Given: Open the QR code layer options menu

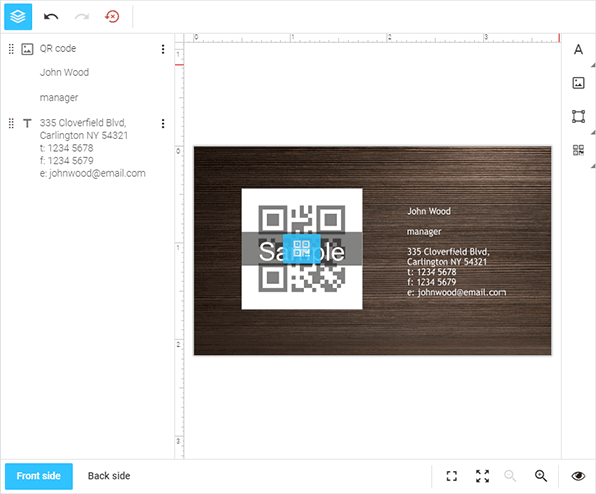Looking at the screenshot, I should [163, 49].
